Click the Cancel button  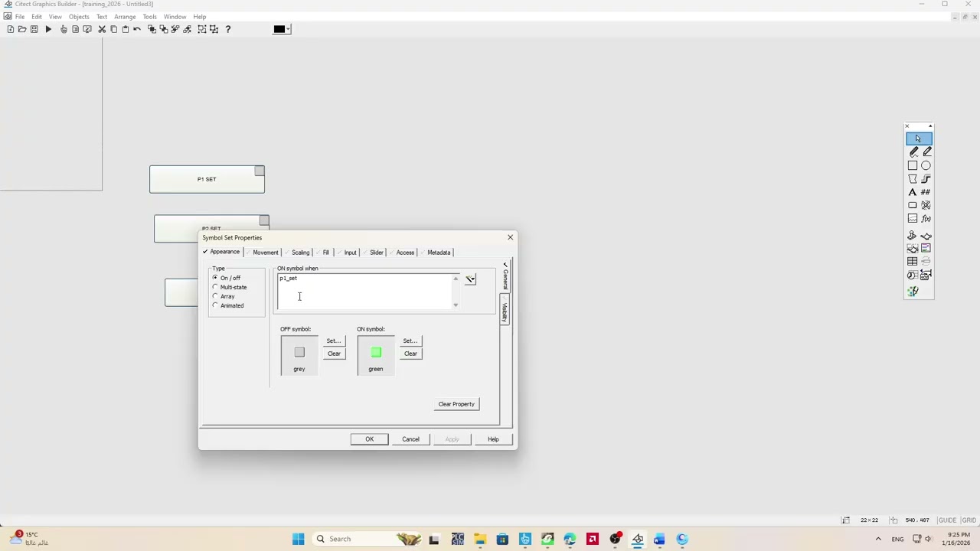(410, 439)
